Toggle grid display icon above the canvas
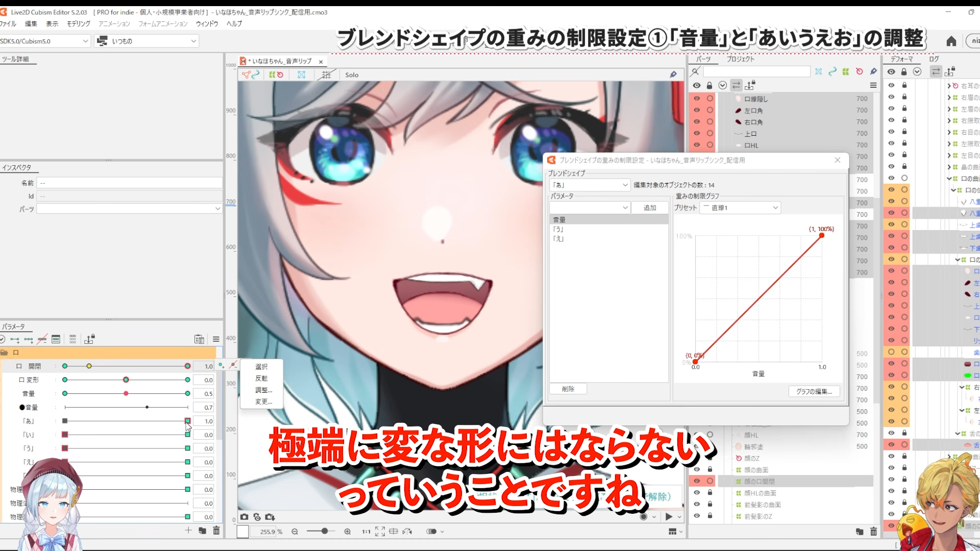This screenshot has width=980, height=551. tap(327, 74)
